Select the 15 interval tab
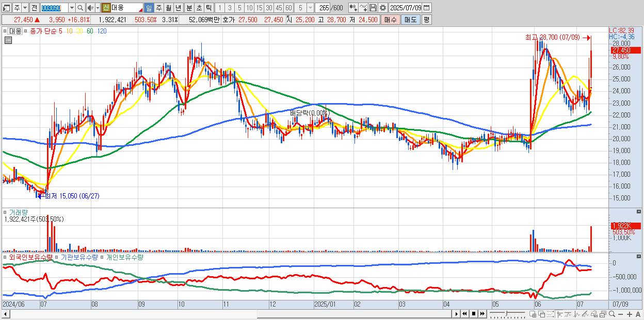Screen dimensions: 644x320 tap(259, 8)
